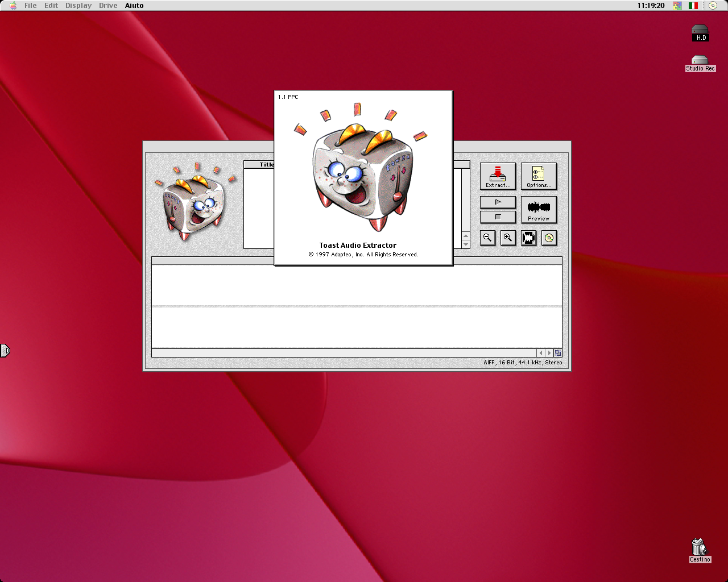Click the Title column header
The image size is (728, 582).
point(267,165)
